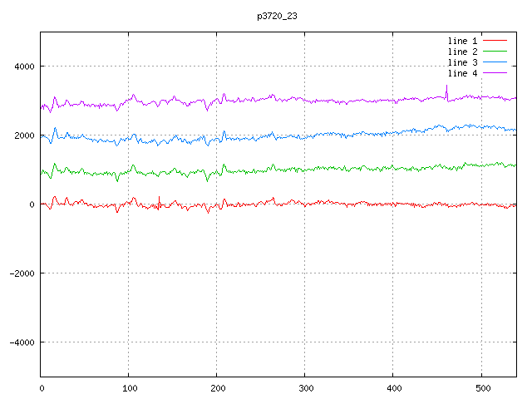
Task: Select the -2000 y-axis tick label
Action: pyautogui.click(x=21, y=273)
